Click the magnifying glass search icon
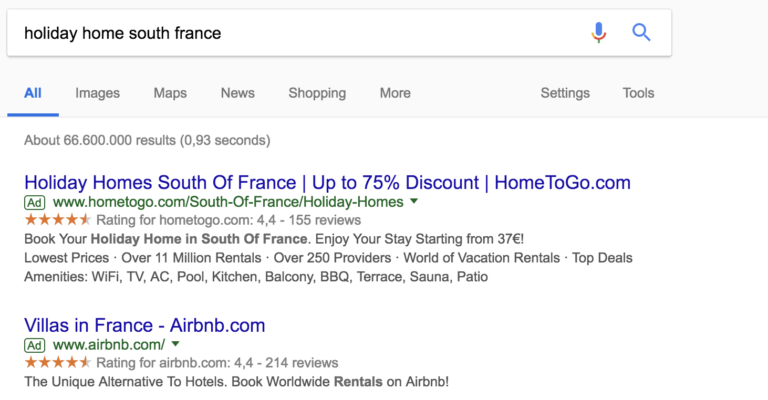This screenshot has height=400, width=768. pos(642,33)
